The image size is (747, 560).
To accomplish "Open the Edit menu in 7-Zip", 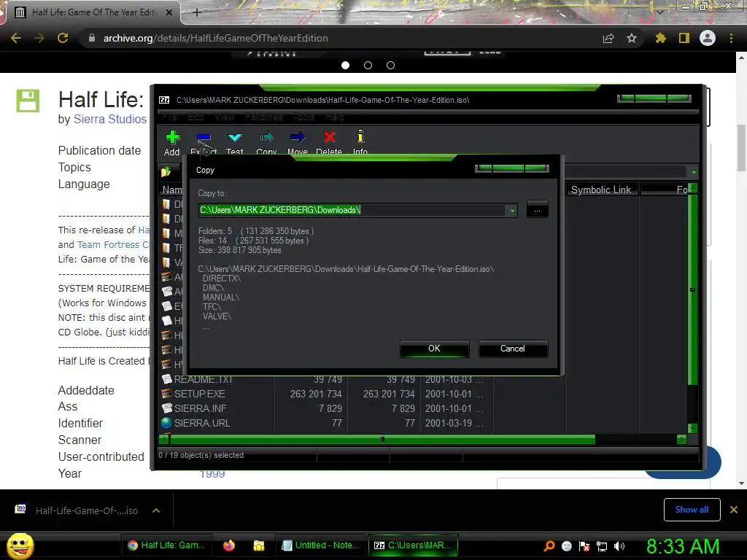I will 196,117.
